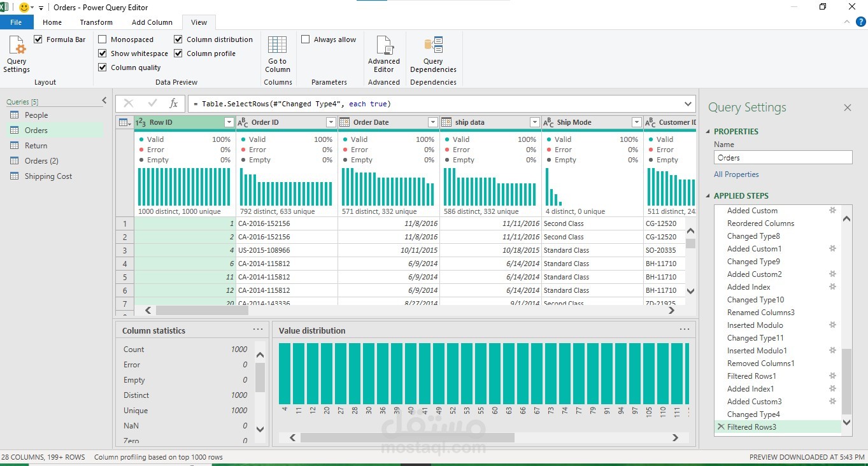Open Order Date column filter dropdown

(433, 122)
